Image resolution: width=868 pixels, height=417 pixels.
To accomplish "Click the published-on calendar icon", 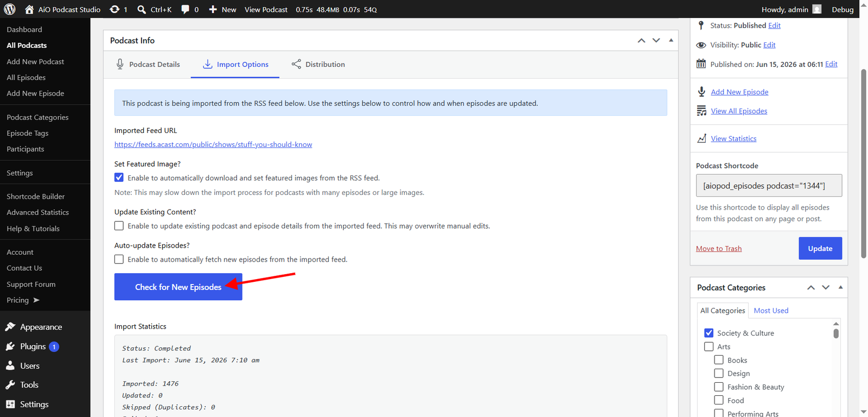I will tap(701, 64).
